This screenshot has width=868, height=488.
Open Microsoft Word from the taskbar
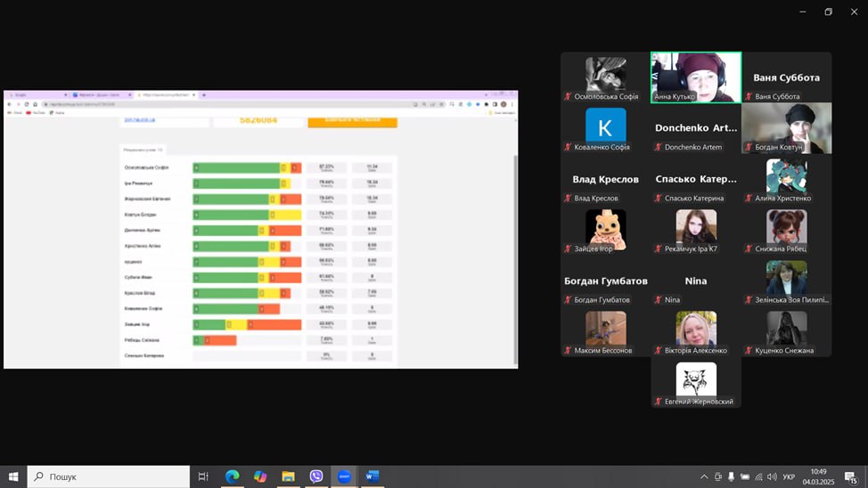click(372, 476)
